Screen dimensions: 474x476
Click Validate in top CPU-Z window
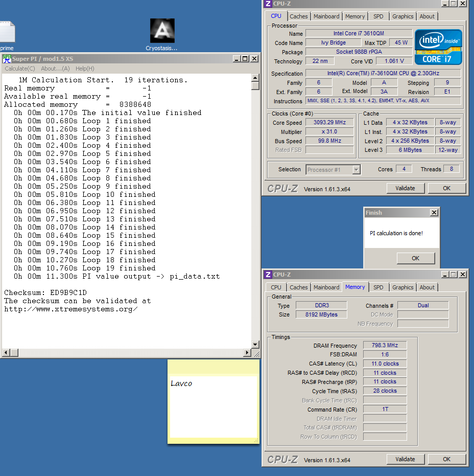click(405, 188)
